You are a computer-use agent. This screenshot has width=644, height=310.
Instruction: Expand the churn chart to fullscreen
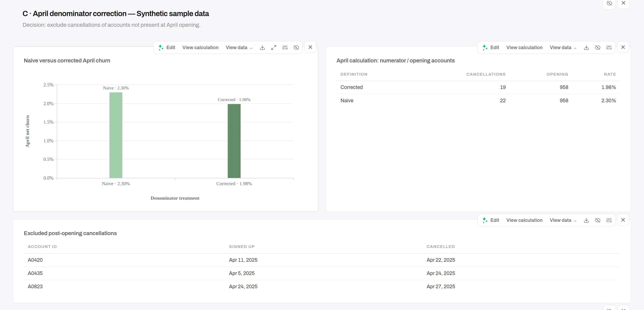[x=273, y=48]
